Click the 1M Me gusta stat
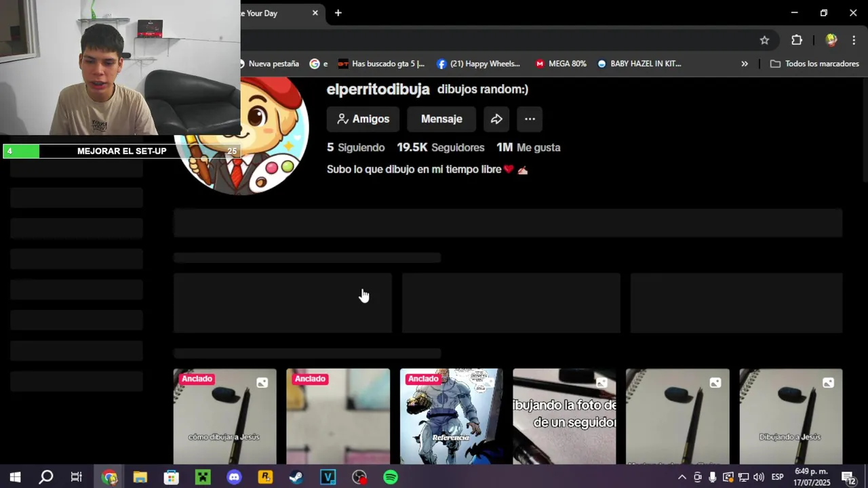 point(528,147)
